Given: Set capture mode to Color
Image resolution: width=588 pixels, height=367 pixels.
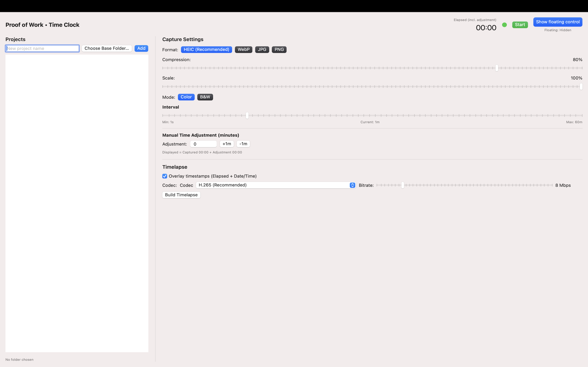Looking at the screenshot, I should pyautogui.click(x=186, y=97).
